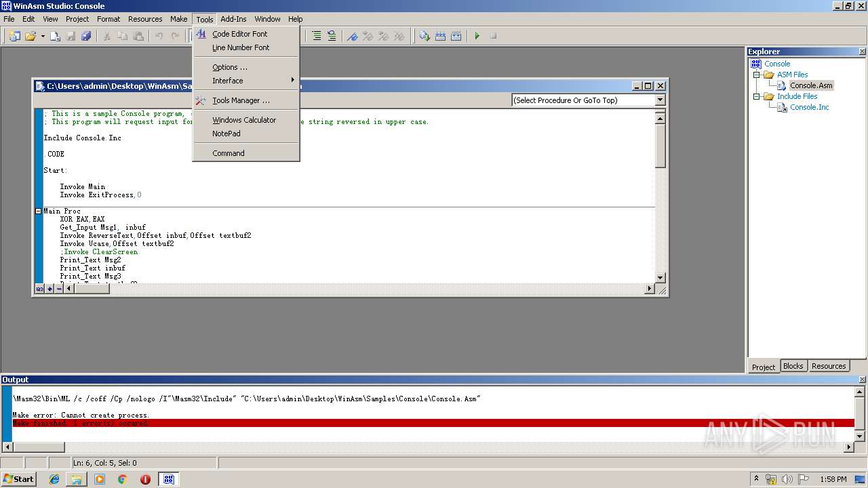
Task: Click the plus expand-all button in editor
Action: 50,289
